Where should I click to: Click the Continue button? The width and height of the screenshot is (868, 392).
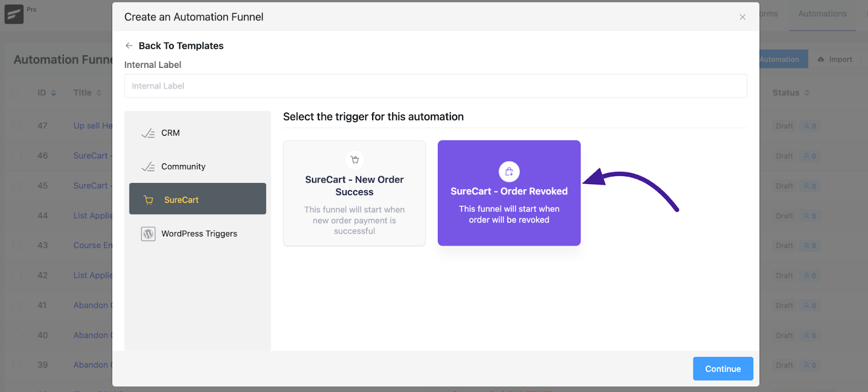click(x=723, y=369)
